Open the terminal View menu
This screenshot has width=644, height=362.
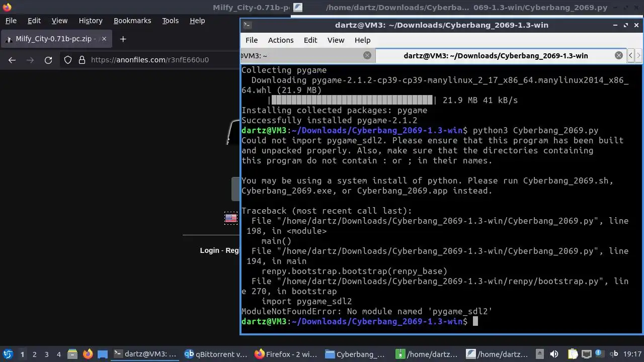pos(336,40)
